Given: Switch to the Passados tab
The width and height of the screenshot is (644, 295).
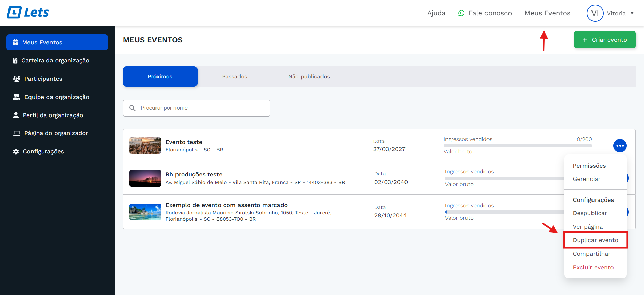Looking at the screenshot, I should (x=234, y=77).
